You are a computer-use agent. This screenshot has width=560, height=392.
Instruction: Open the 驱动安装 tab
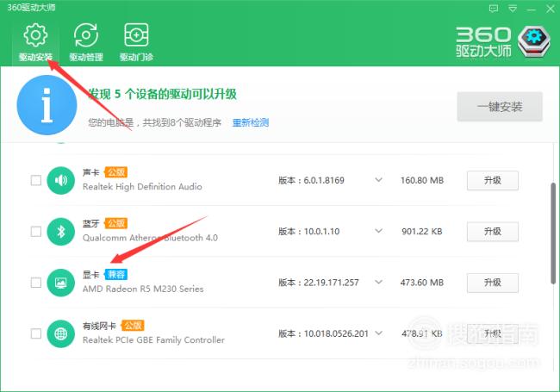[35, 42]
